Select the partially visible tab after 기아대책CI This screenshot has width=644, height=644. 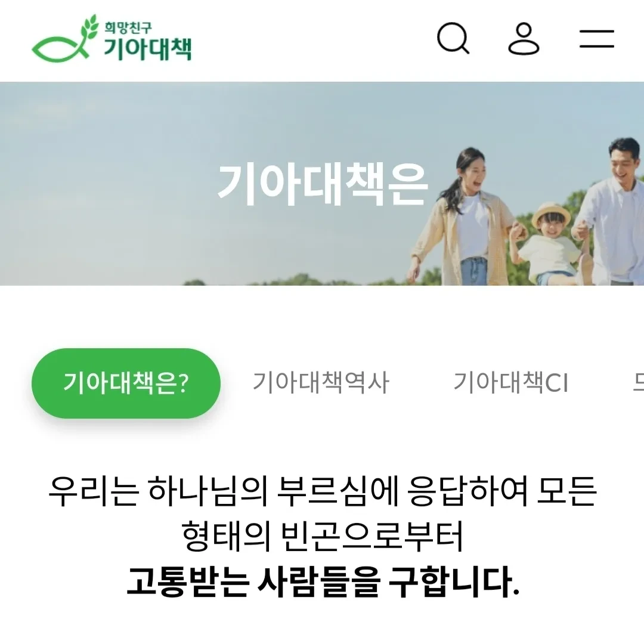coord(638,382)
